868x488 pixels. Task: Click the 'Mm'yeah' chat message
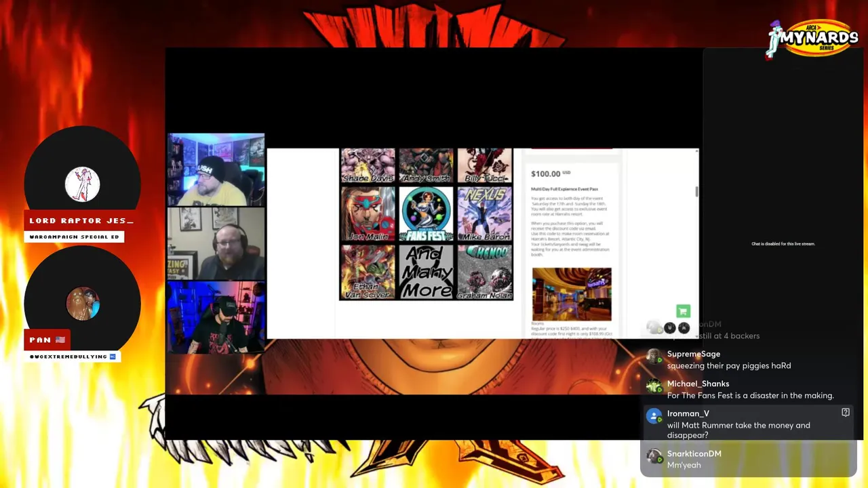tap(684, 466)
